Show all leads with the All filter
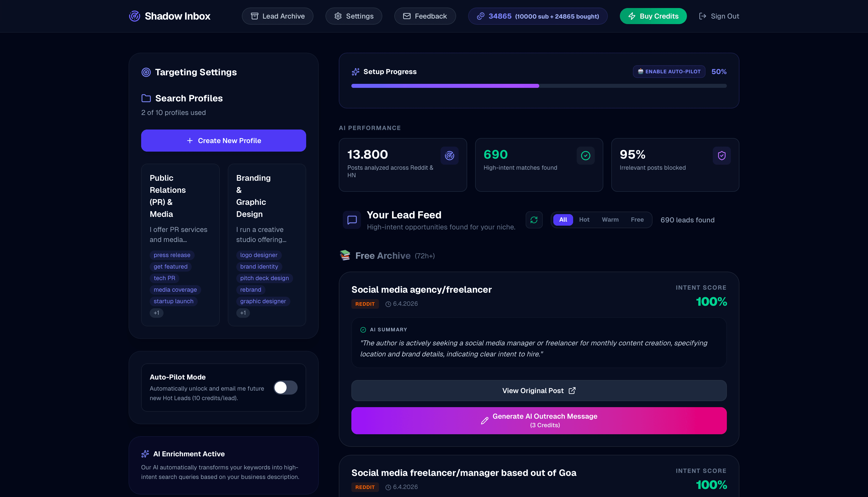868x497 pixels. pos(563,220)
